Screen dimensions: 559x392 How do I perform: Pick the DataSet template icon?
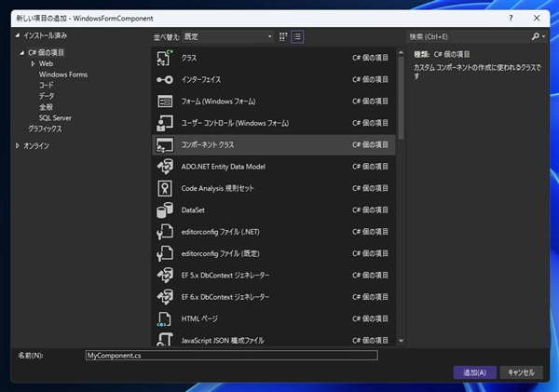pyautogui.click(x=165, y=210)
